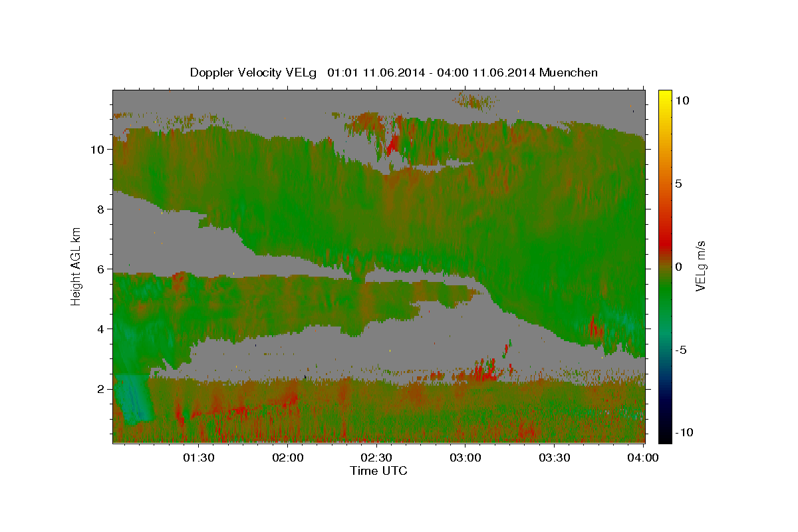Click the plot title 'Doppler Velocity VELg'
Viewport: 798px width, 532px height.
tap(255, 72)
